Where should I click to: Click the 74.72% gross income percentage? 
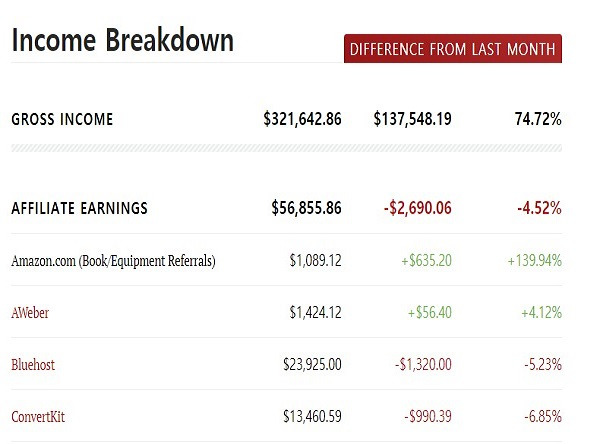click(538, 119)
